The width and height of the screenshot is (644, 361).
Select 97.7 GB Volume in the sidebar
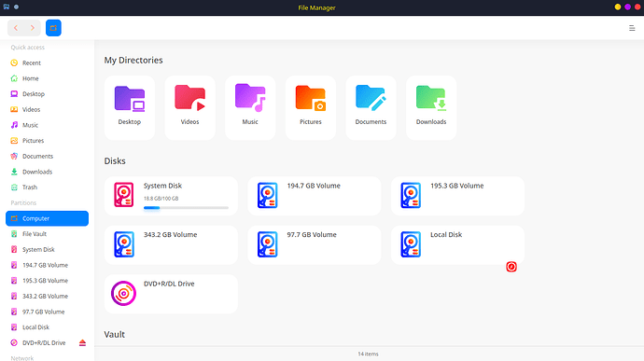click(x=47, y=312)
